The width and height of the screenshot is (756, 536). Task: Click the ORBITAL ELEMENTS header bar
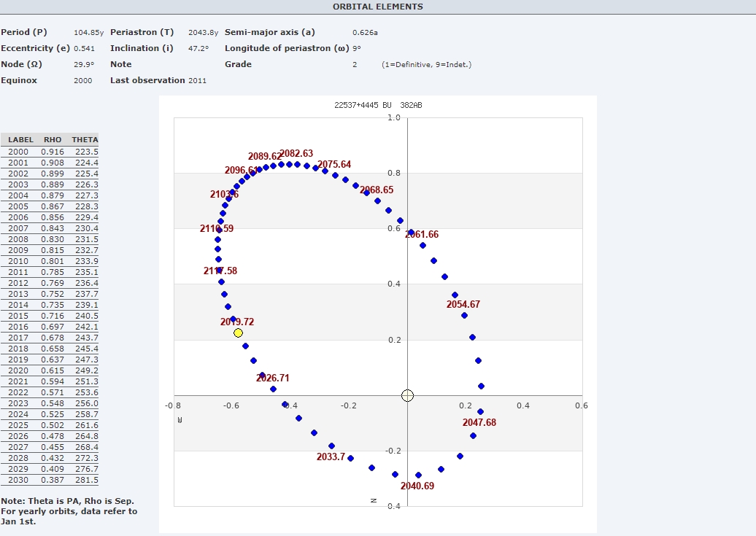pyautogui.click(x=377, y=7)
